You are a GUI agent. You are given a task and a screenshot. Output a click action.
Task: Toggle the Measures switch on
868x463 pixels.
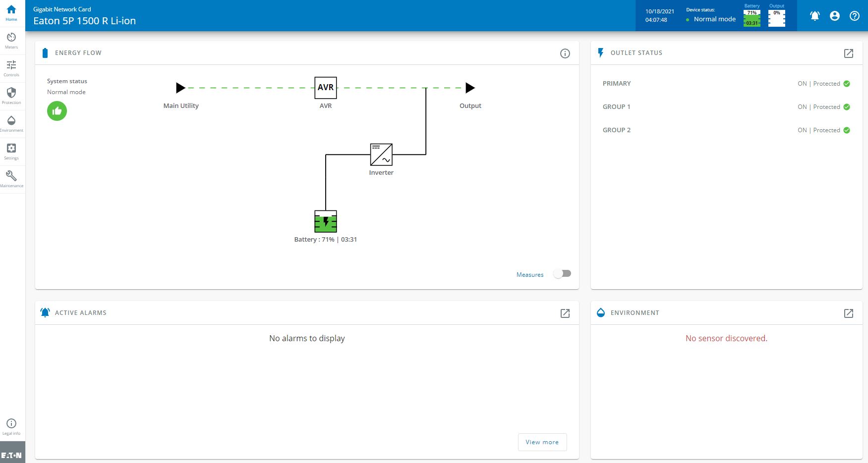click(x=562, y=274)
